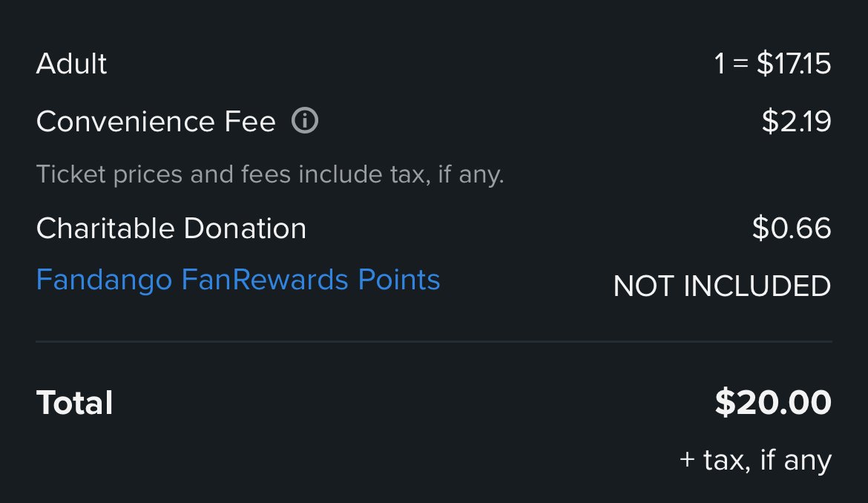Open the Convenience Fee info icon
This screenshot has width=868, height=503.
(x=305, y=121)
